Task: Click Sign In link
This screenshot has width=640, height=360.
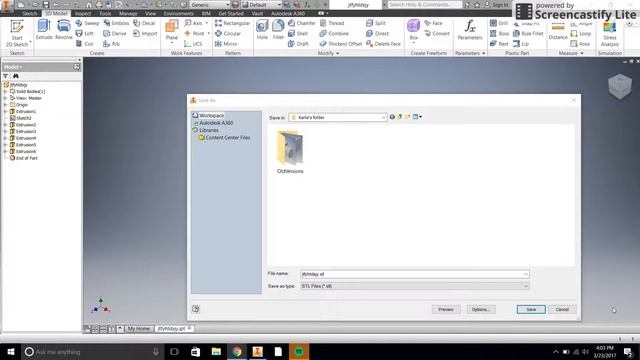Action: point(497,5)
